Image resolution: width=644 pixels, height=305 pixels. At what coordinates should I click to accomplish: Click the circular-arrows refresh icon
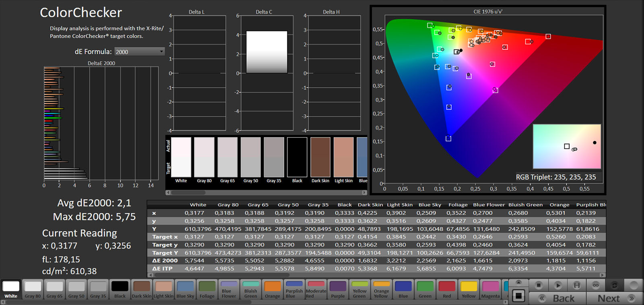[x=615, y=285]
